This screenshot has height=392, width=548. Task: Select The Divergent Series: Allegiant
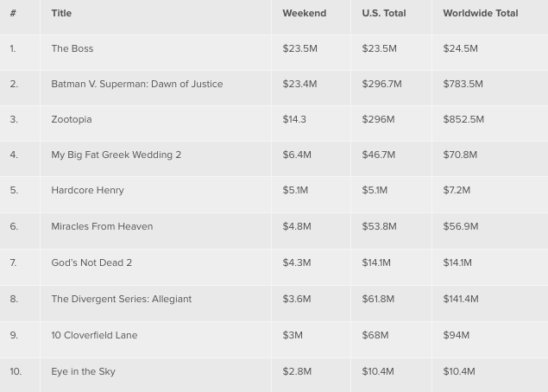tap(121, 300)
